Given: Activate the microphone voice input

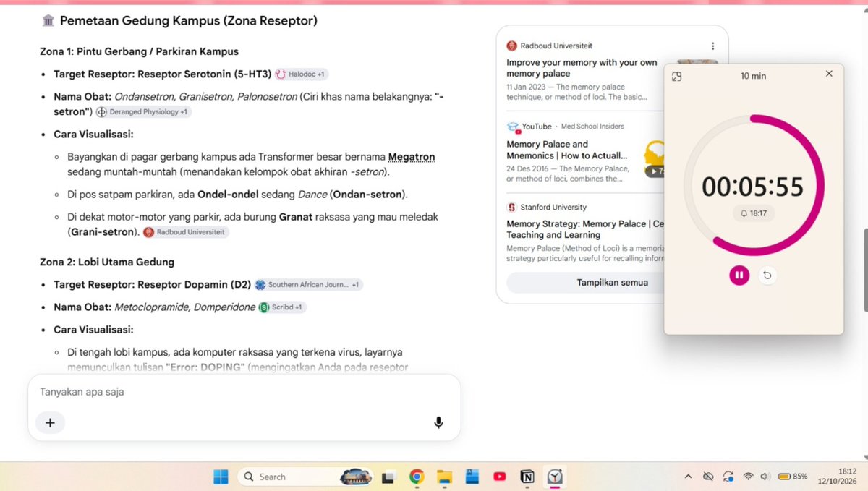Looking at the screenshot, I should pos(438,423).
